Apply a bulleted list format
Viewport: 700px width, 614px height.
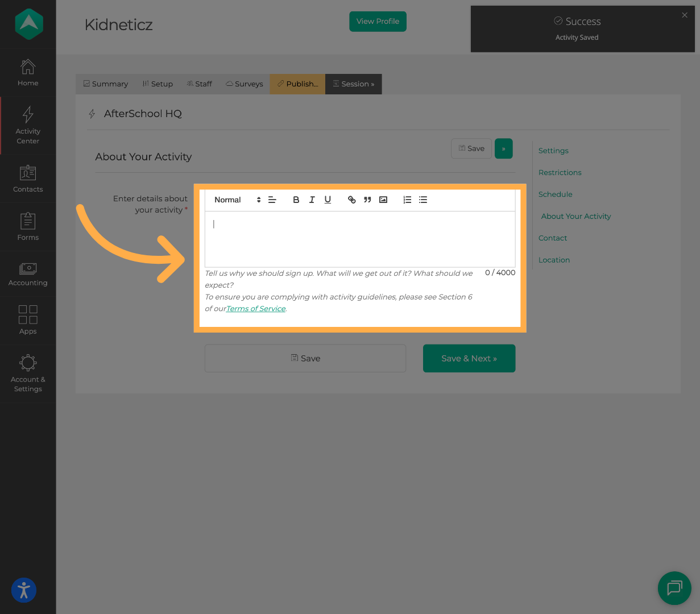[423, 200]
